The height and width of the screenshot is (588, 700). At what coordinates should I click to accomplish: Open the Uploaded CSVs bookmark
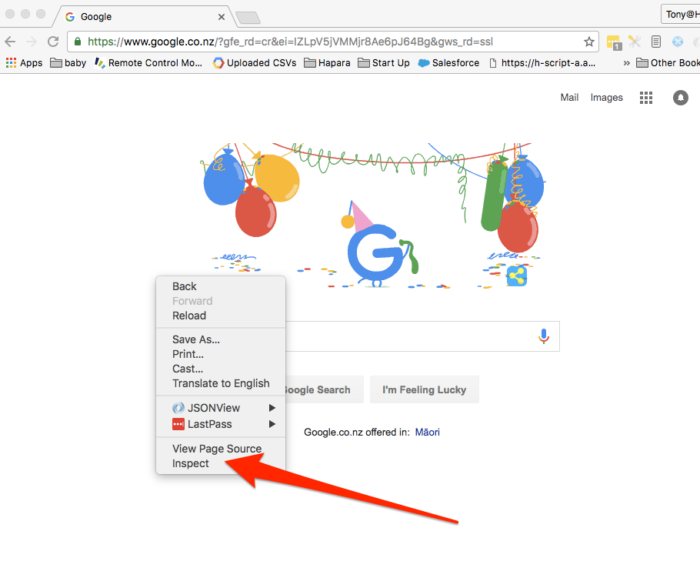click(x=255, y=63)
